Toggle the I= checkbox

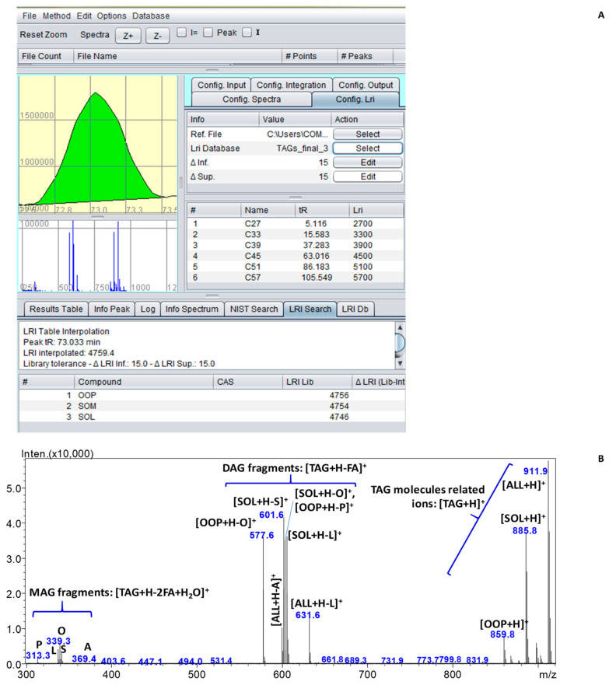(181, 33)
